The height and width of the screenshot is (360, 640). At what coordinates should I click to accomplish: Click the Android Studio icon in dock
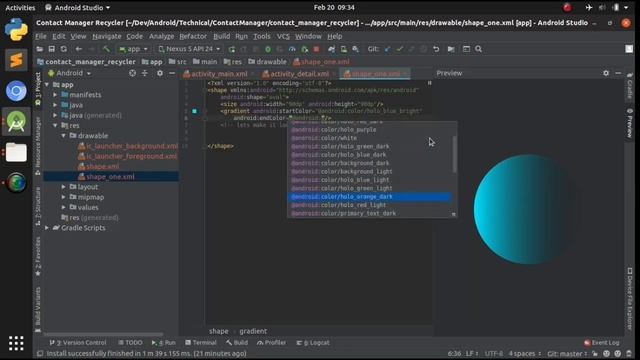16,122
